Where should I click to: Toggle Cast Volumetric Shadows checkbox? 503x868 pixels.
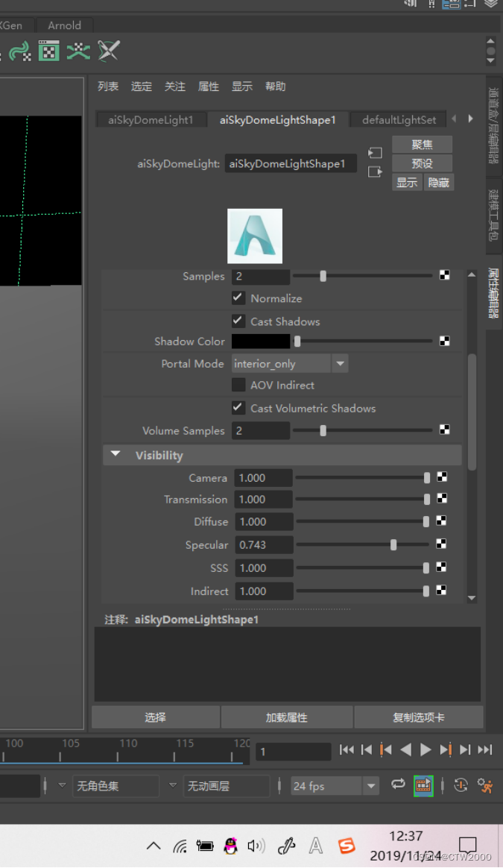(x=238, y=408)
